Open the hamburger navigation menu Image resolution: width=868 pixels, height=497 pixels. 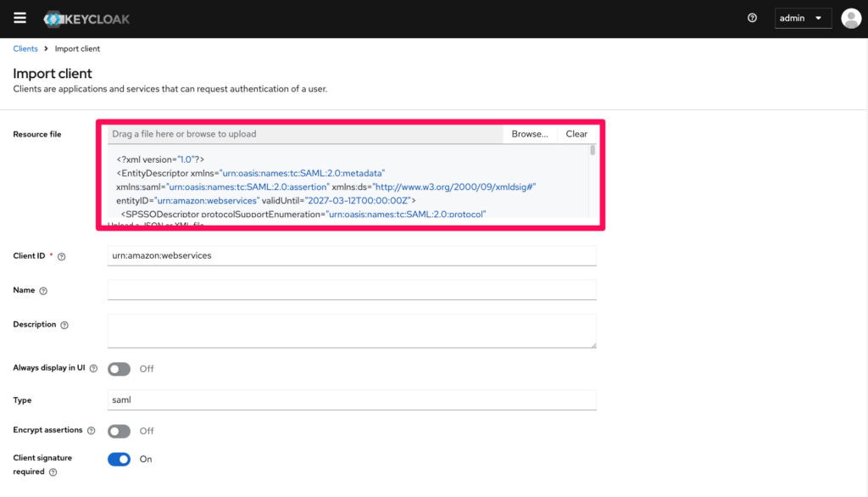(19, 19)
